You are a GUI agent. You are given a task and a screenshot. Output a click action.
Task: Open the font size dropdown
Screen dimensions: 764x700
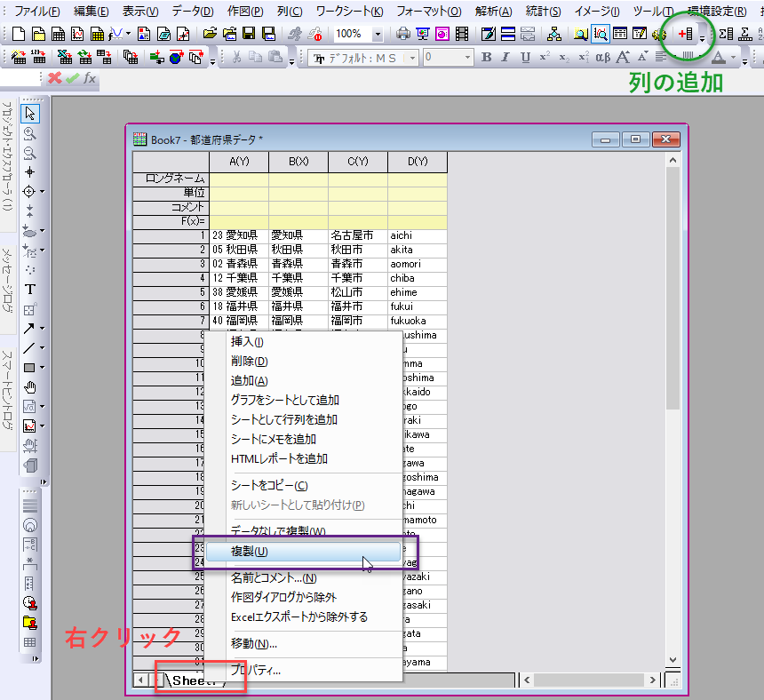(x=468, y=58)
